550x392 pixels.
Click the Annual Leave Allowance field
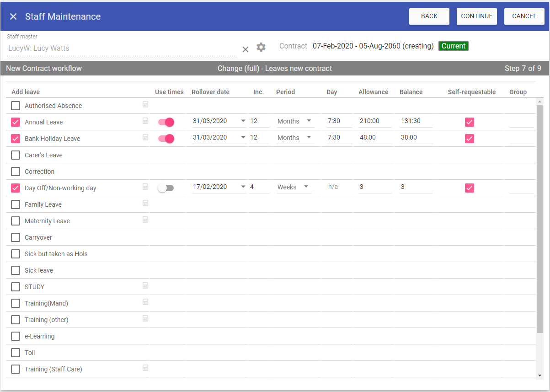click(x=374, y=121)
